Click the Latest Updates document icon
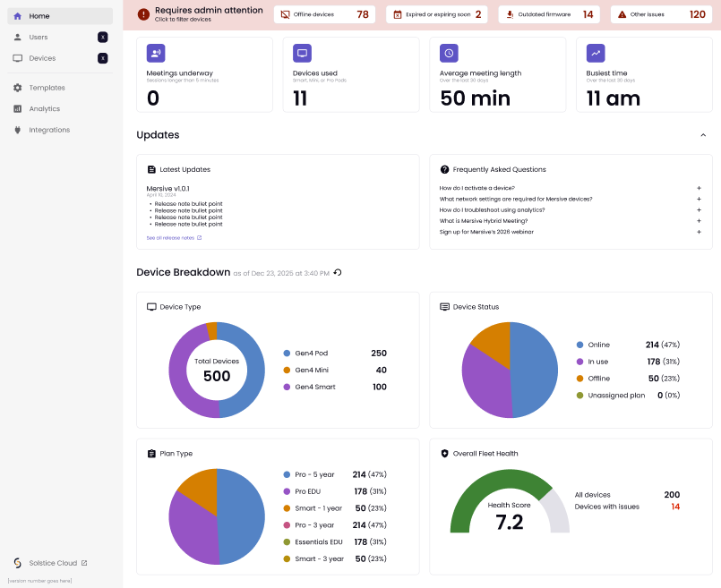This screenshot has height=588, width=721. click(x=151, y=169)
